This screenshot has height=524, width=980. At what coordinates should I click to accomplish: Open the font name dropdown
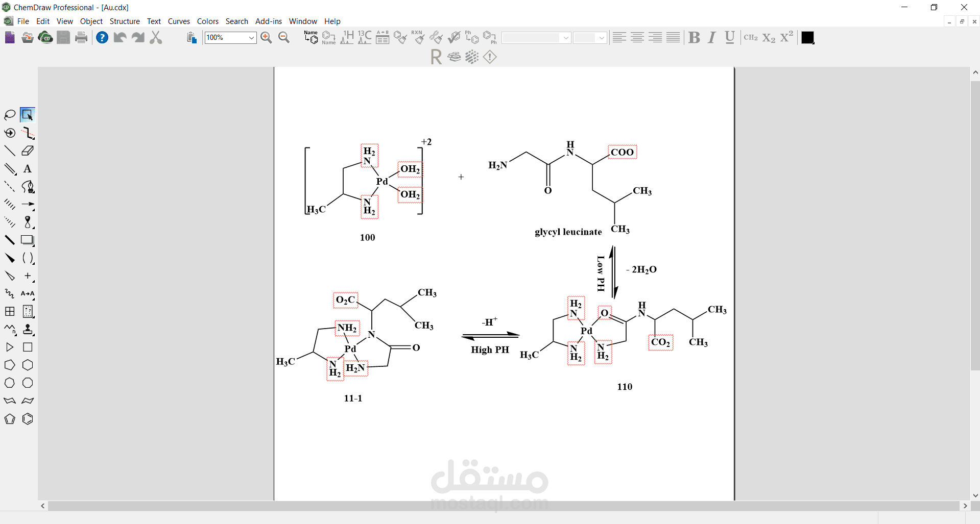[x=566, y=38]
